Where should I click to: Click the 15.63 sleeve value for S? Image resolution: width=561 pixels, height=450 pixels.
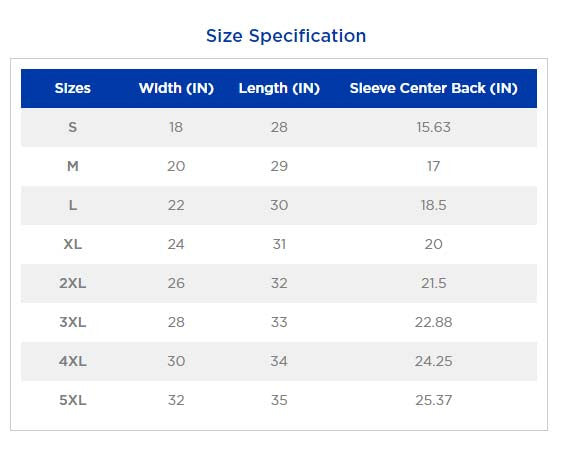click(433, 127)
